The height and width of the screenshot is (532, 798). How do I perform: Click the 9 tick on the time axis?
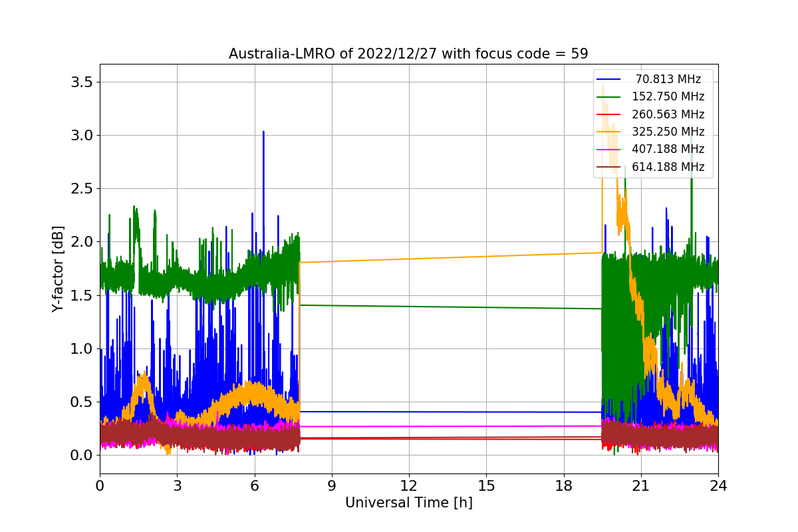[332, 485]
